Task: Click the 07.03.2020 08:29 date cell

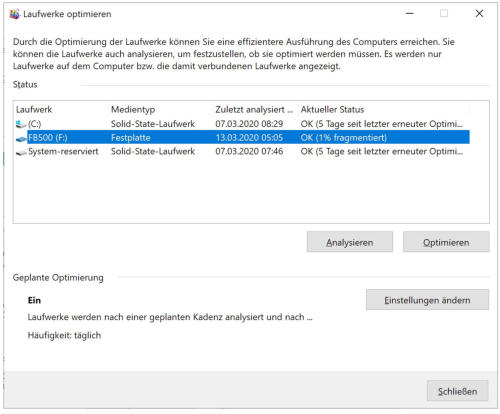Action: coord(249,124)
